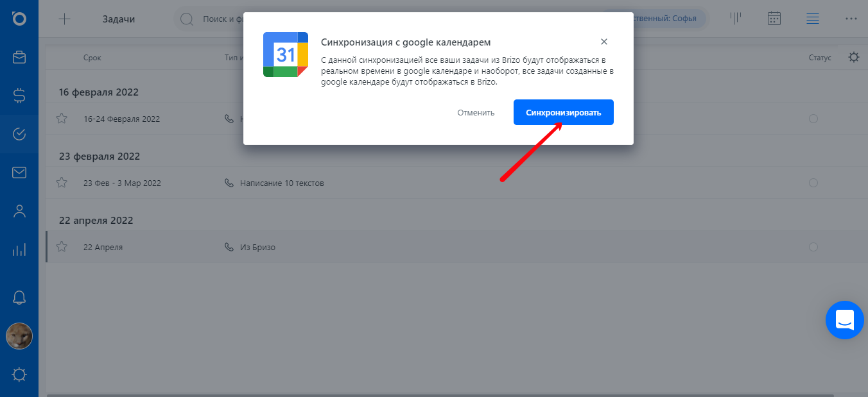Sort by the Срок column header
Viewport: 868px width, 397px height.
pyautogui.click(x=92, y=58)
